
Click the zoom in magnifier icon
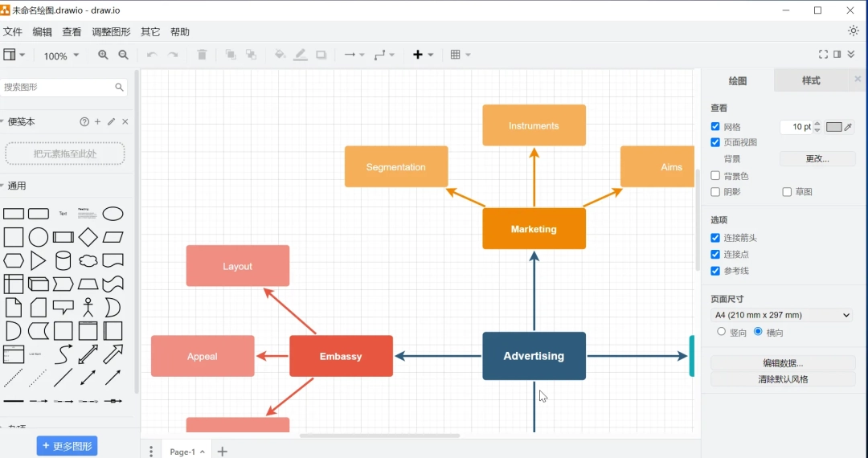click(x=103, y=55)
